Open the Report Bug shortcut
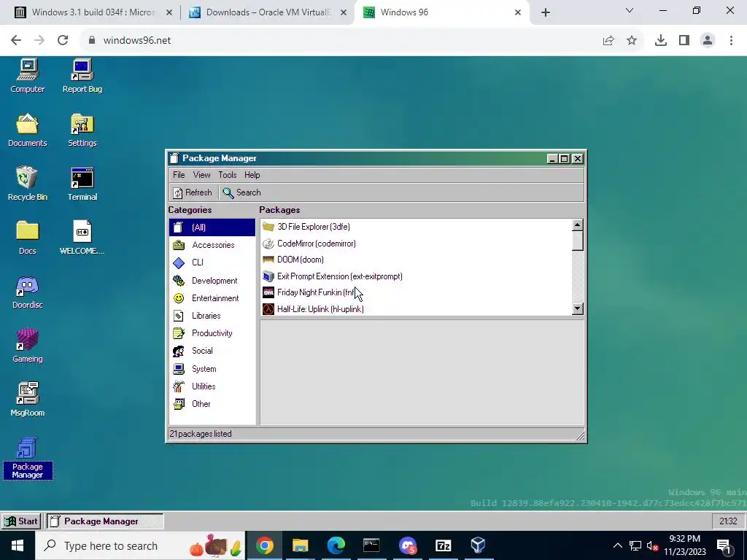Viewport: 747px width, 560px height. pyautogui.click(x=82, y=76)
